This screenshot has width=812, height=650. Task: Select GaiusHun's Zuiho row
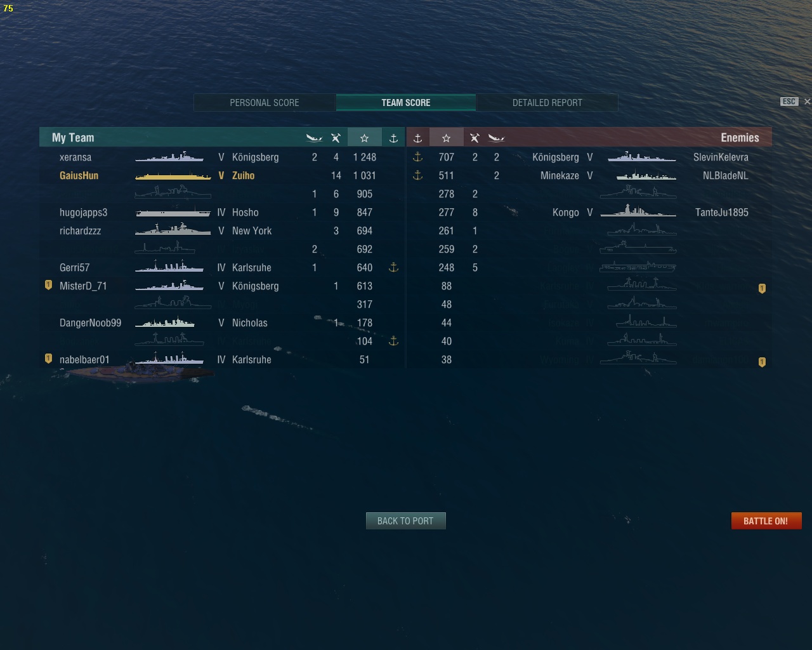click(x=222, y=175)
